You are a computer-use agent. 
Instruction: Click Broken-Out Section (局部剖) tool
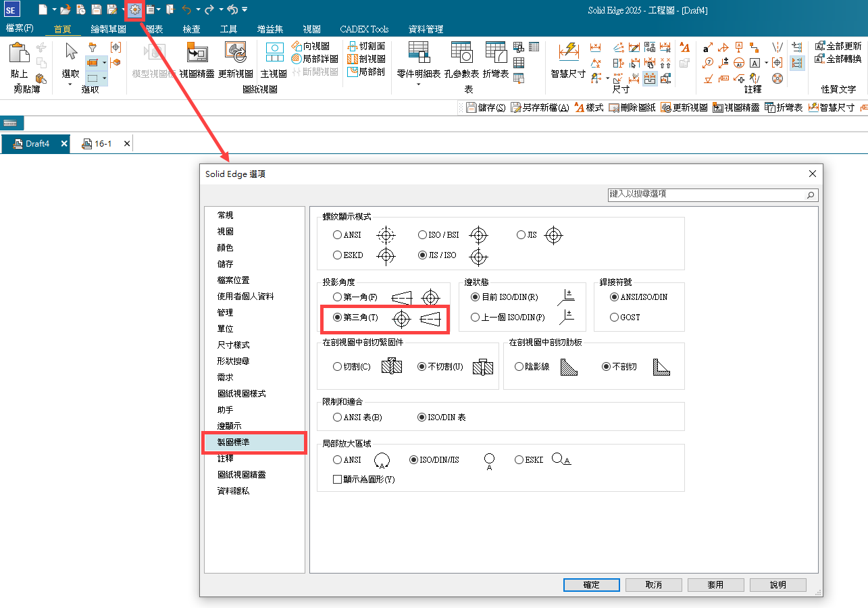click(366, 71)
